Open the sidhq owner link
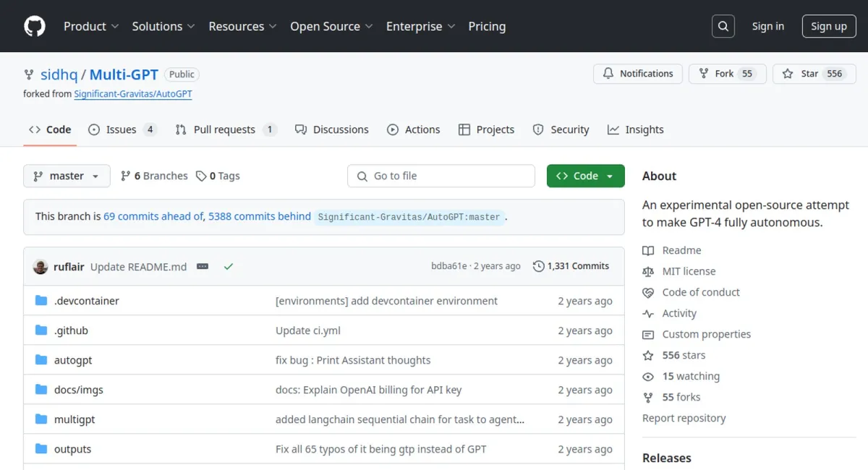 [x=59, y=74]
